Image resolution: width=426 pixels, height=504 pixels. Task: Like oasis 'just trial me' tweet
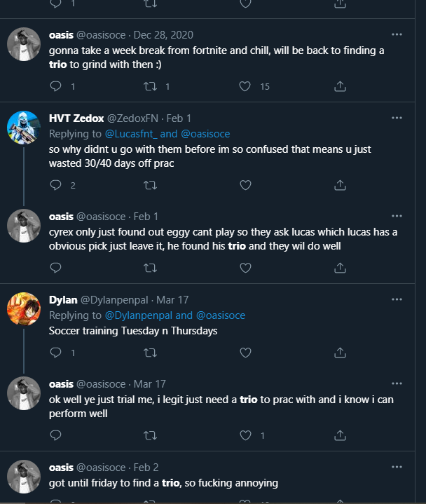245,435
